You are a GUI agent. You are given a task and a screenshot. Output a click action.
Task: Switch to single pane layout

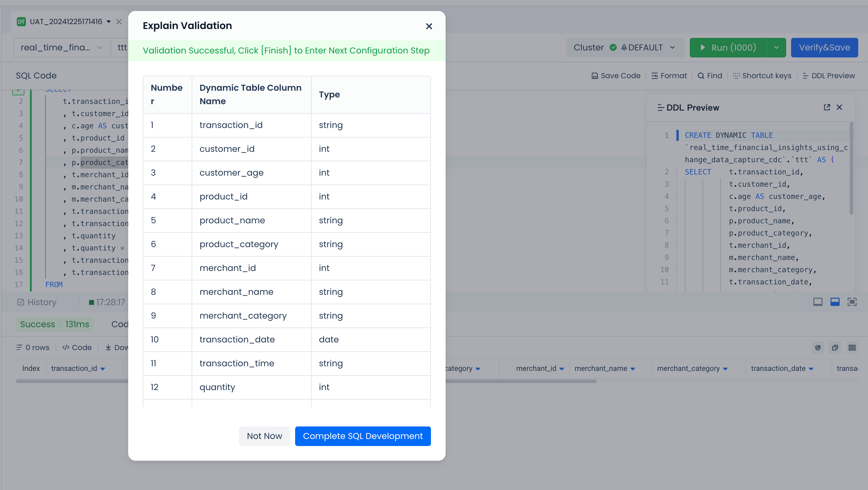[x=818, y=302]
